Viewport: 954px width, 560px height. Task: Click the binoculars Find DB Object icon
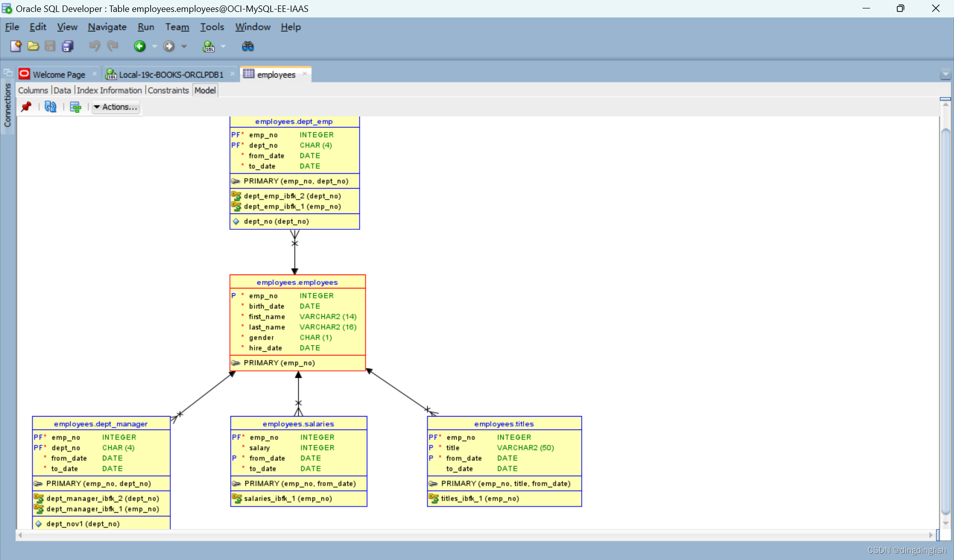click(247, 46)
